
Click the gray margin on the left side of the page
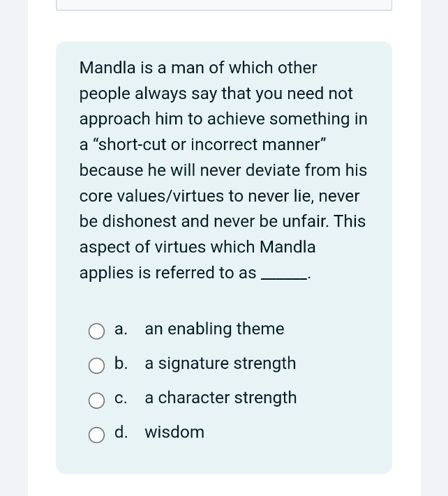tap(13, 248)
